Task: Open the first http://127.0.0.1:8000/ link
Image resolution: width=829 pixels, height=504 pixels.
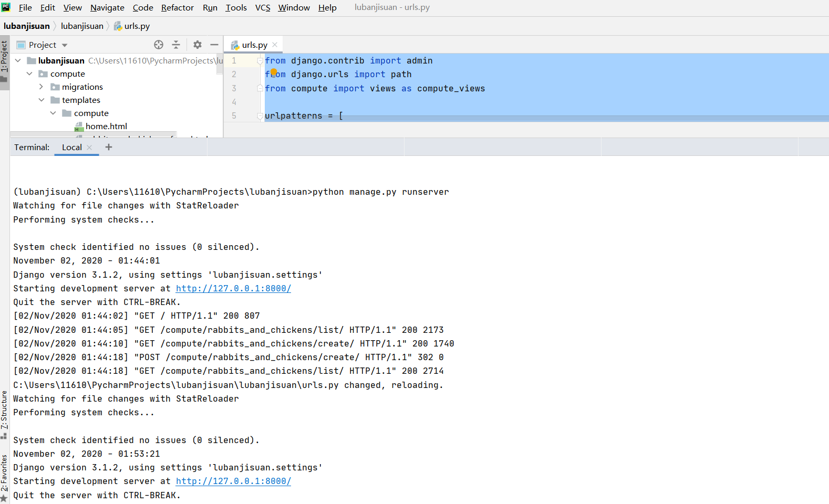Action: pyautogui.click(x=233, y=288)
